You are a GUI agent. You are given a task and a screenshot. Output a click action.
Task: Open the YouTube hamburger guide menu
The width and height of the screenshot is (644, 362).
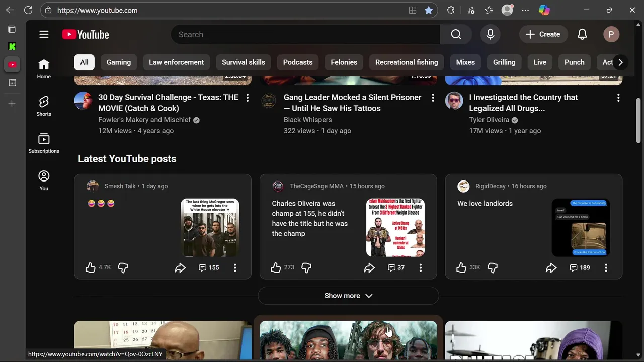(x=44, y=34)
